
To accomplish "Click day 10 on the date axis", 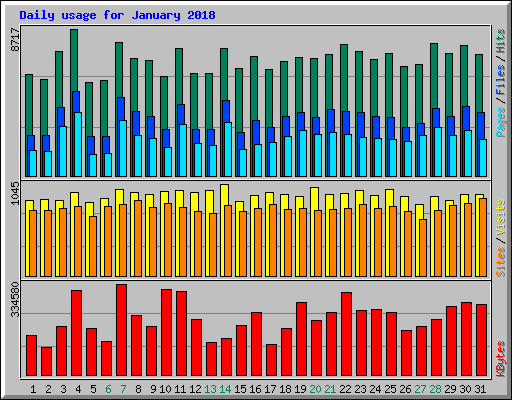I will click(x=165, y=389).
